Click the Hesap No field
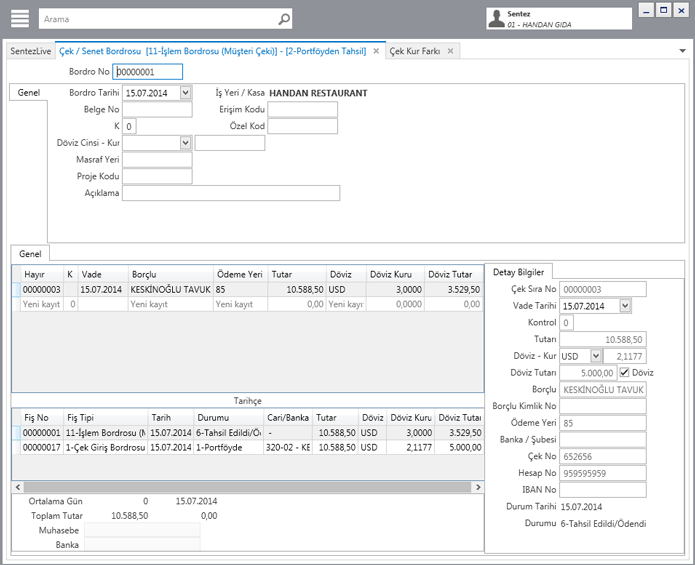695x565 pixels. pos(603,473)
